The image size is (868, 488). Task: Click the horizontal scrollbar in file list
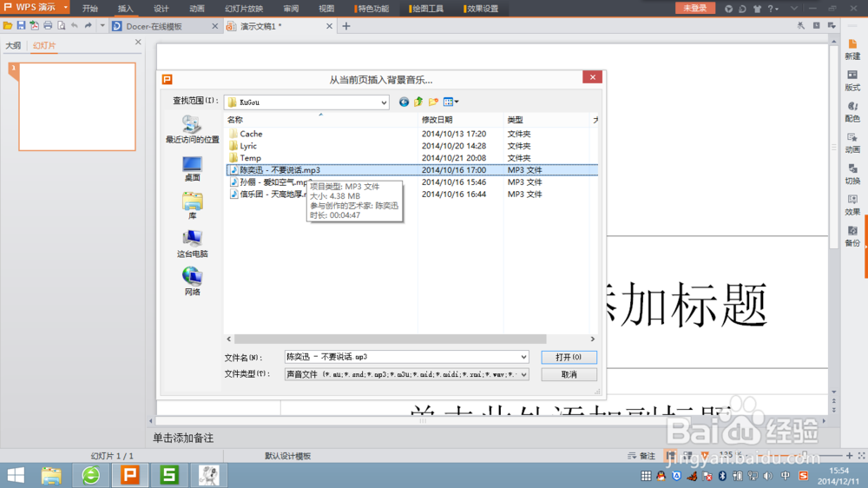coord(390,339)
